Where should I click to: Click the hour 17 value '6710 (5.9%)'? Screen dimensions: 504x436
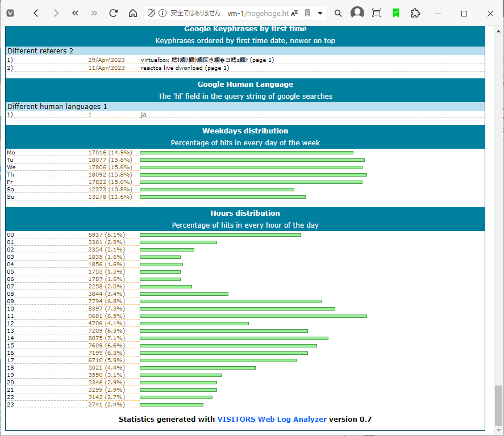(x=107, y=360)
